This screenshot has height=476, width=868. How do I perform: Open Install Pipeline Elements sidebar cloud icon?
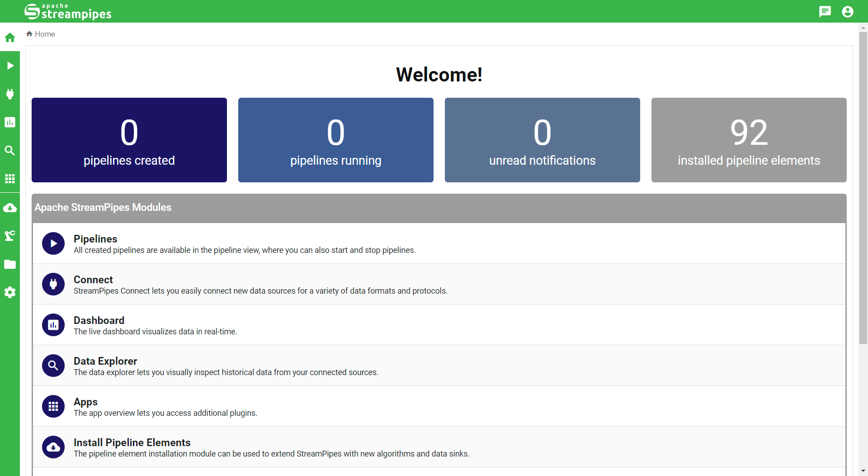pyautogui.click(x=10, y=208)
